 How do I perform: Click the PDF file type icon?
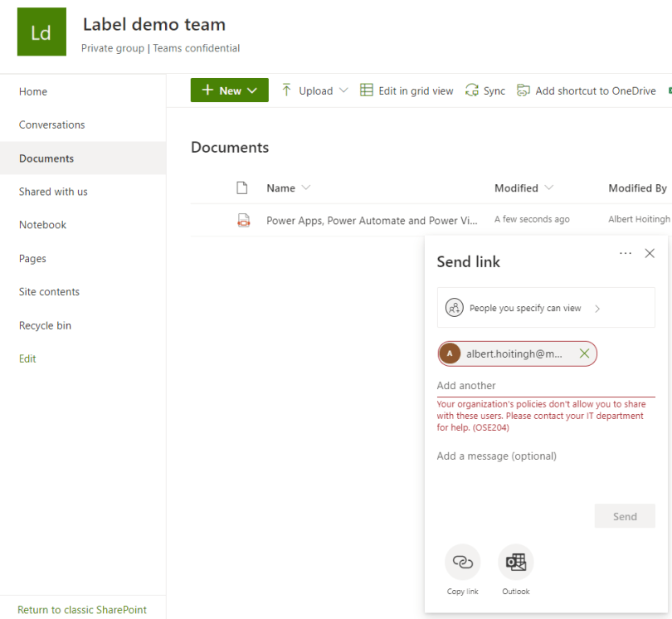pos(243,221)
